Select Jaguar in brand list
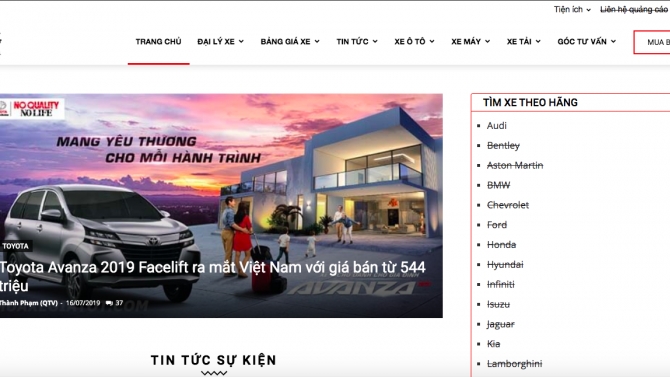 coord(500,324)
